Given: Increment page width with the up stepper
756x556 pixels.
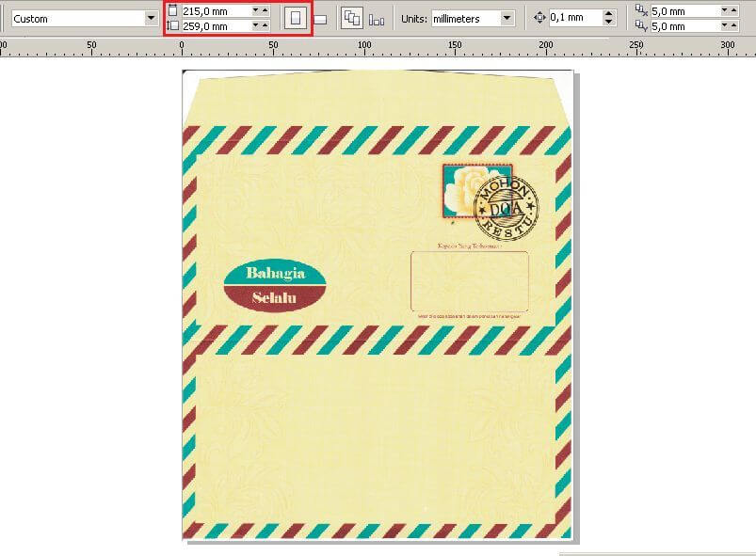Looking at the screenshot, I should pyautogui.click(x=264, y=10).
